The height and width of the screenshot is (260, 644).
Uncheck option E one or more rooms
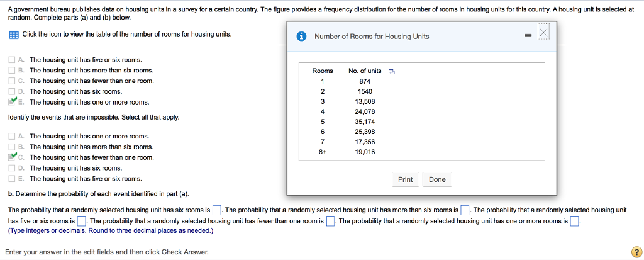13,101
